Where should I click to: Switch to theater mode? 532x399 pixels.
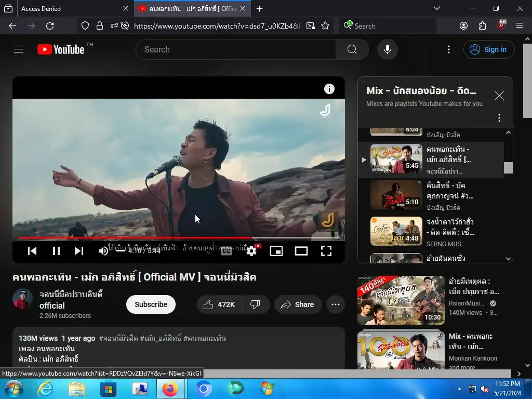coord(301,251)
